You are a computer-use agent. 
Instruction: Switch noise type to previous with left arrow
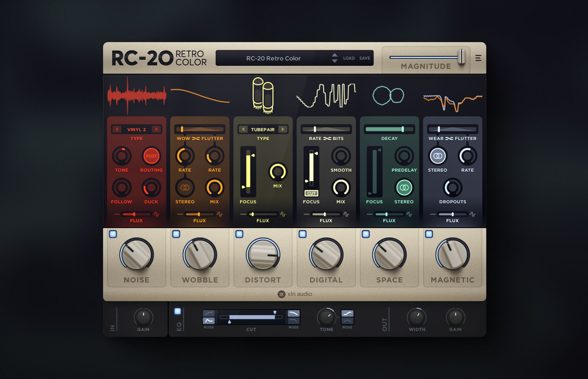click(x=117, y=129)
